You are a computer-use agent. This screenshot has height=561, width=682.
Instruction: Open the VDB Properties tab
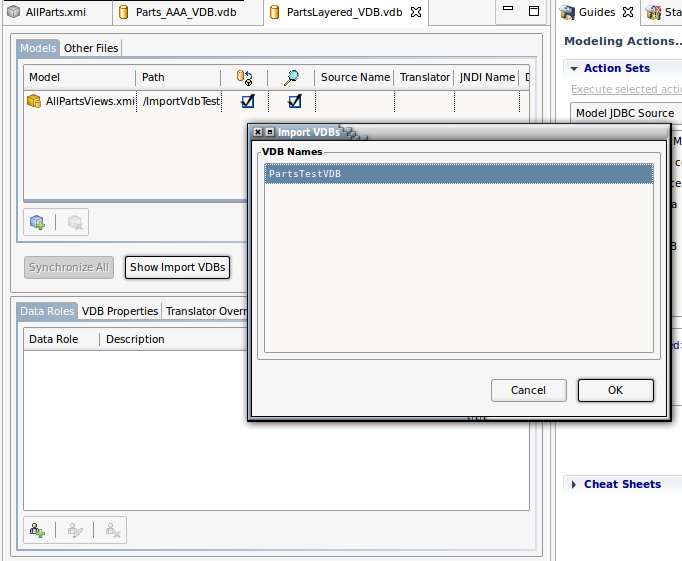click(120, 311)
